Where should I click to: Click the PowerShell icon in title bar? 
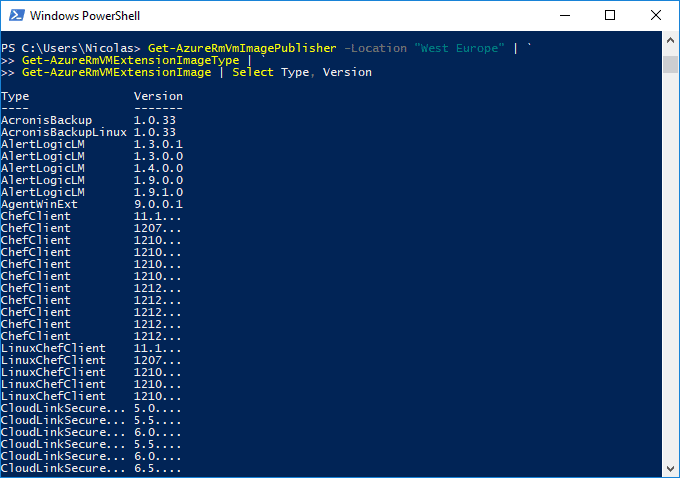coord(16,16)
